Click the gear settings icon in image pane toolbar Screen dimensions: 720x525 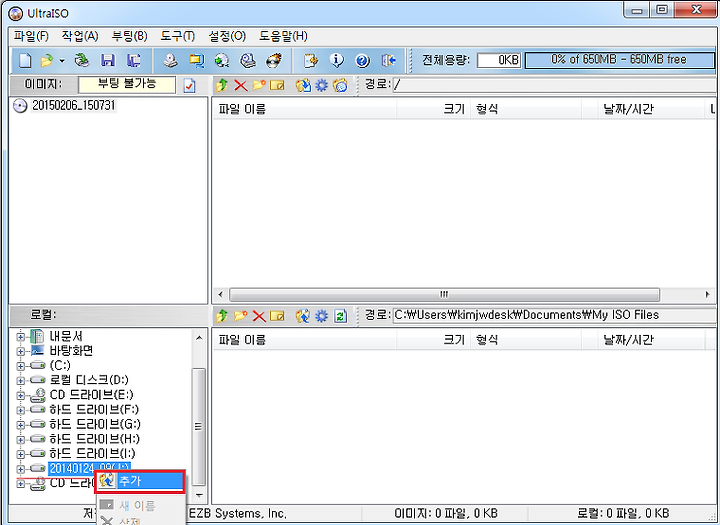321,85
